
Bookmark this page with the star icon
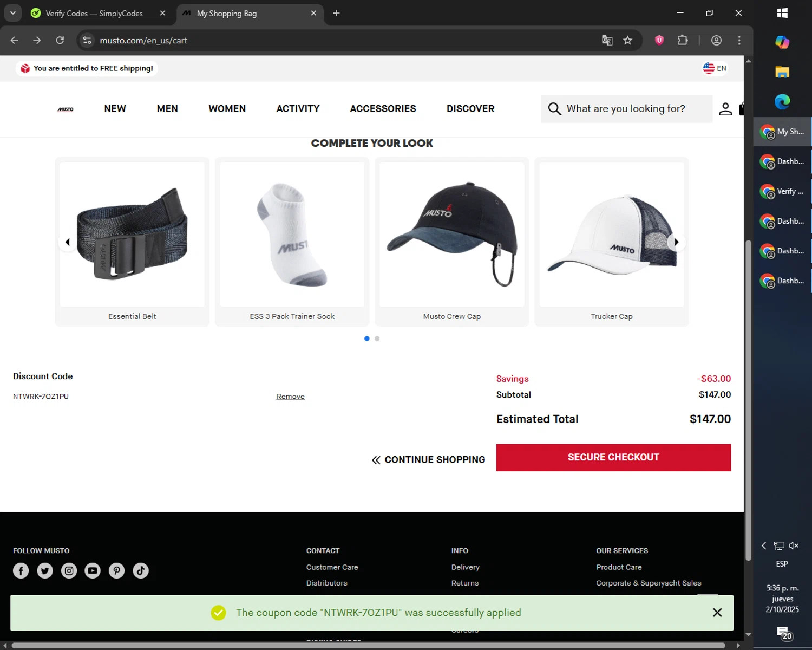coord(627,40)
